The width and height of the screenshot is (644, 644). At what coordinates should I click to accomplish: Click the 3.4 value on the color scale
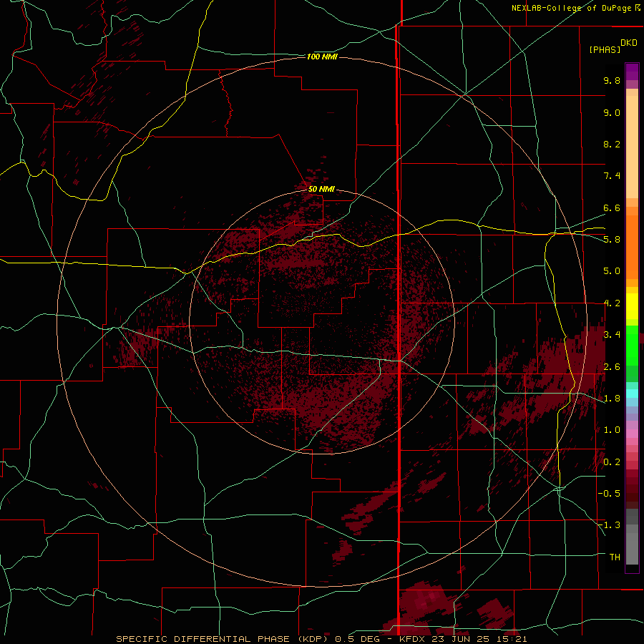click(612, 335)
